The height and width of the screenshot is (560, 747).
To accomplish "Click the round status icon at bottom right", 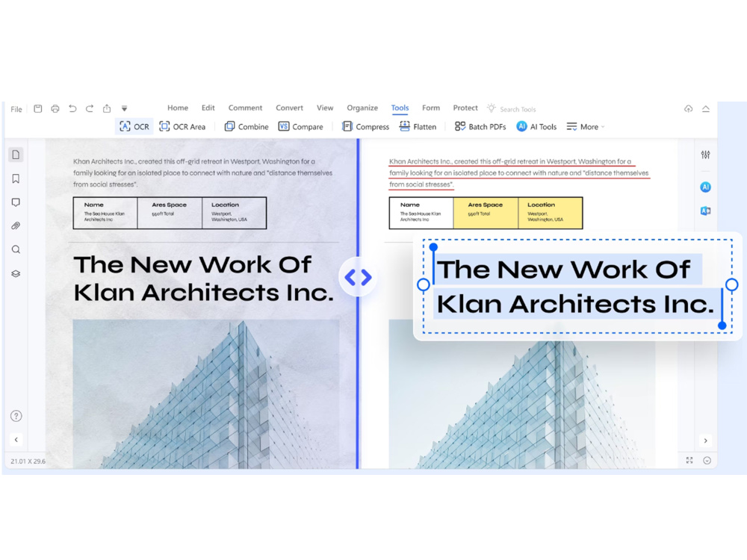I will (x=707, y=461).
